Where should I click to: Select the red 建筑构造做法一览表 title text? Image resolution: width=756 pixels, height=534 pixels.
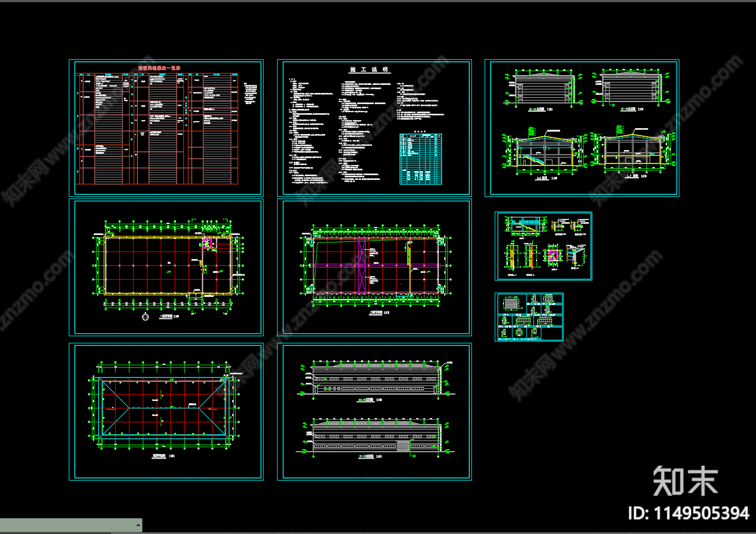(160, 68)
